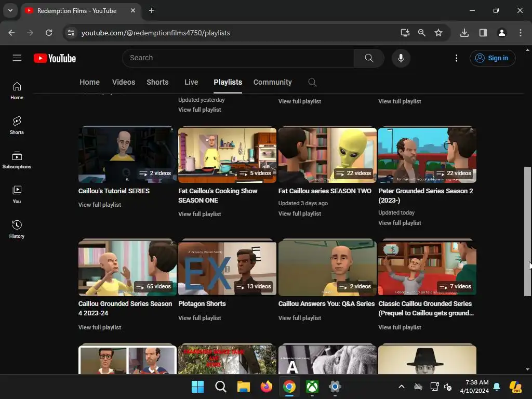The width and height of the screenshot is (532, 399).
Task: Open the taskbar clock and date
Action: click(x=474, y=387)
